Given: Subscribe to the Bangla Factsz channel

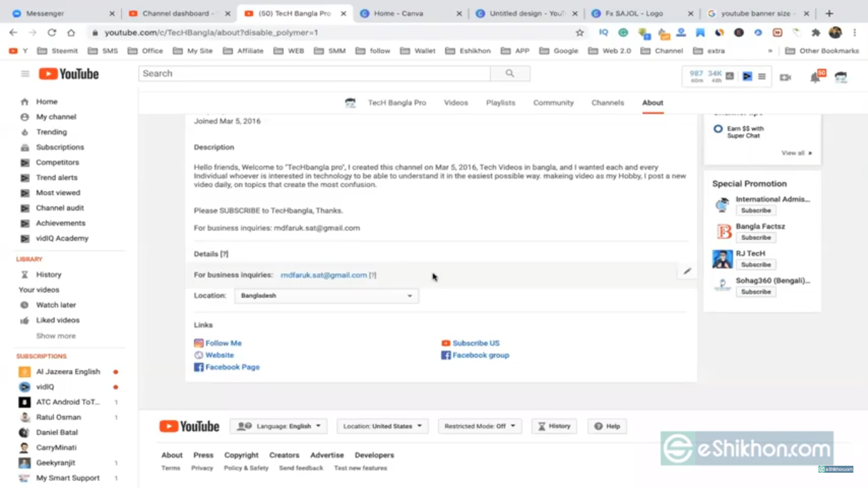Looking at the screenshot, I should 756,238.
